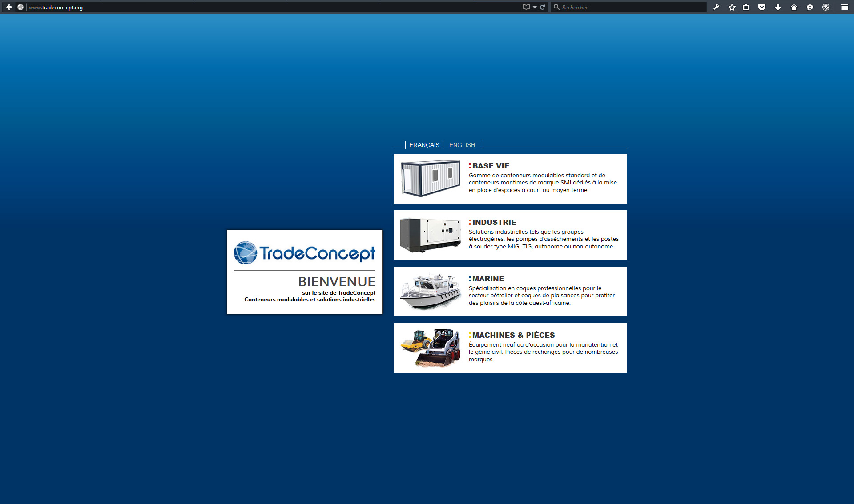Click the text 'Spécialisation en coques professionnelles'

[x=525, y=288]
